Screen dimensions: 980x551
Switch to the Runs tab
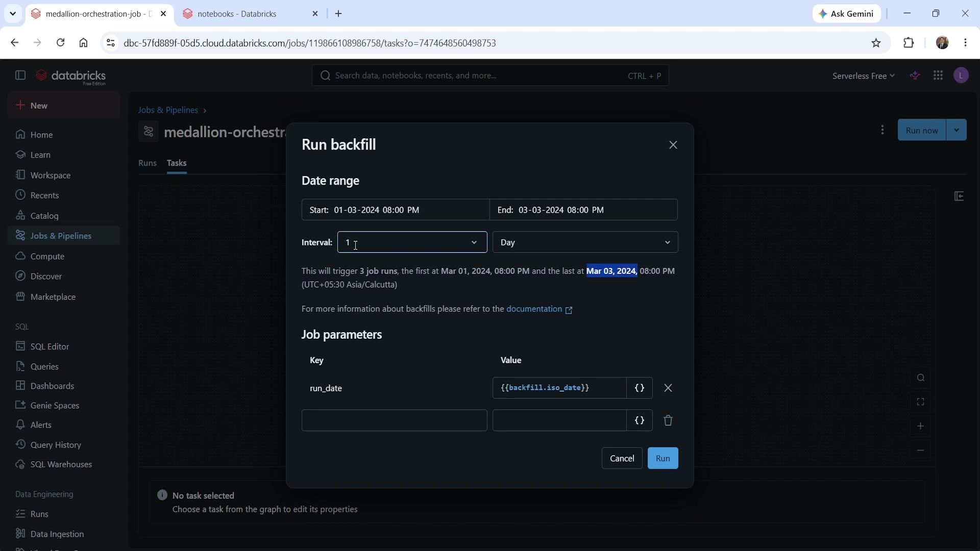(148, 163)
